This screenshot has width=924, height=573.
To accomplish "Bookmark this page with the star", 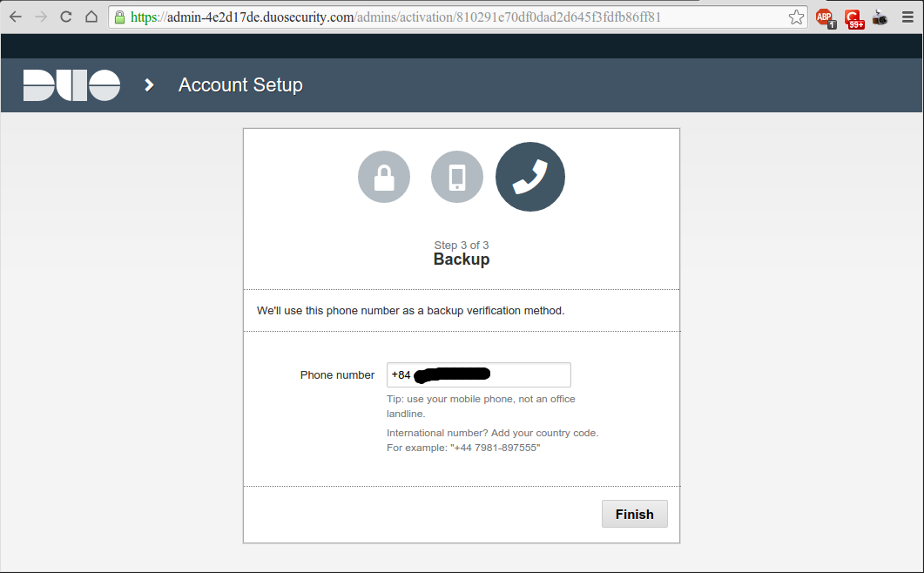I will (796, 17).
